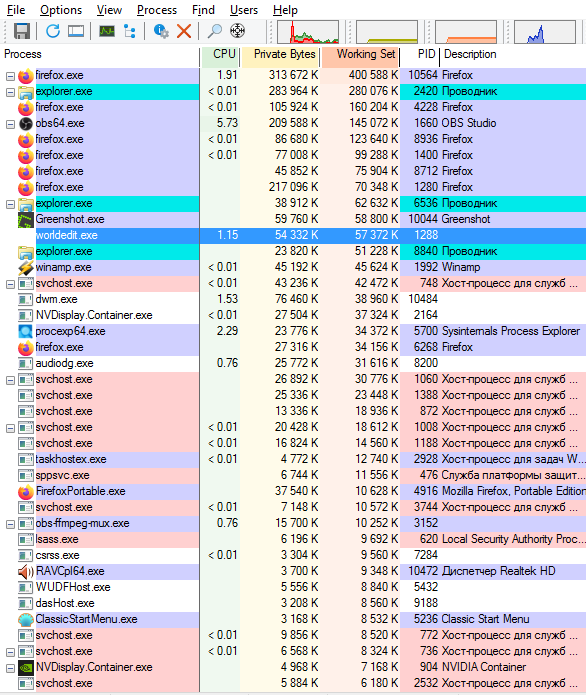The height and width of the screenshot is (695, 586).
Task: Sort by the PID column header
Action: [x=420, y=55]
